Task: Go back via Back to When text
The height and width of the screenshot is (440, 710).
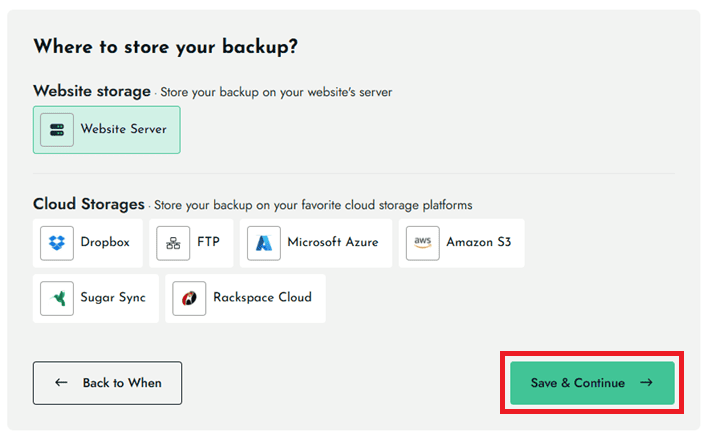Action: coord(122,383)
